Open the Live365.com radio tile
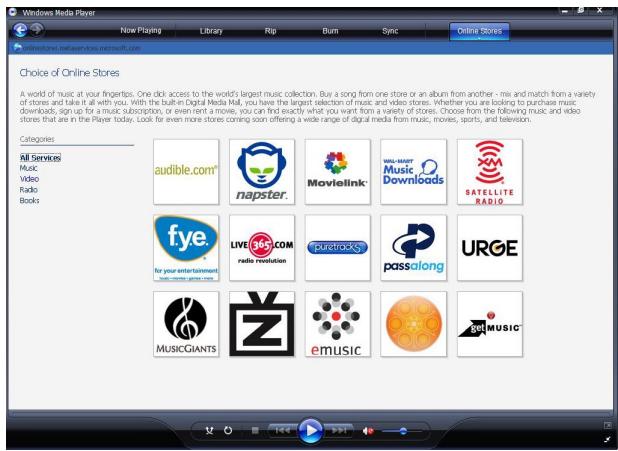 pos(262,248)
